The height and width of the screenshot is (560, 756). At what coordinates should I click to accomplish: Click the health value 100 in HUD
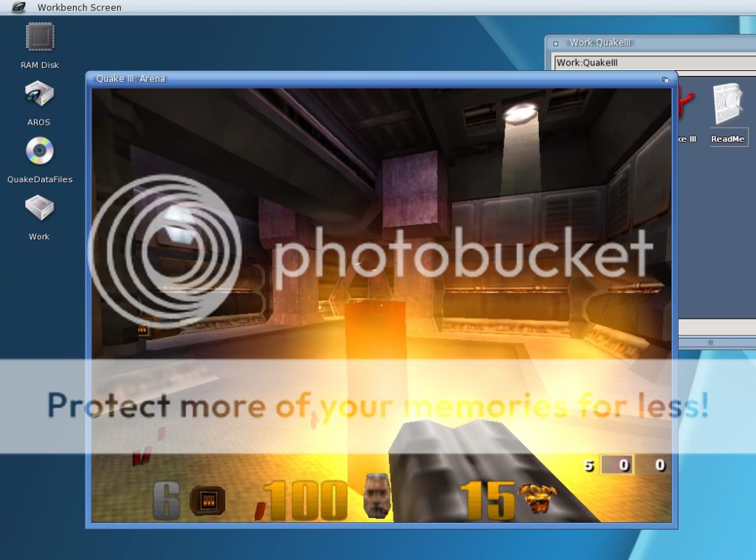pyautogui.click(x=306, y=500)
